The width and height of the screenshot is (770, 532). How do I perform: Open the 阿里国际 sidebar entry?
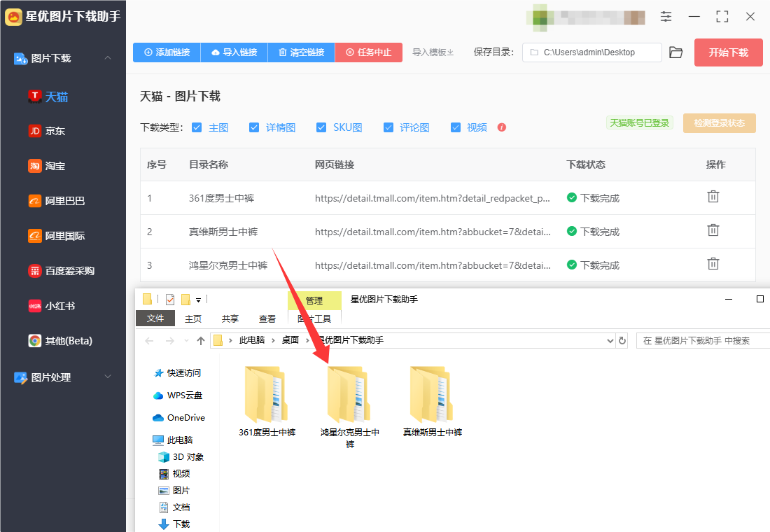tap(57, 236)
